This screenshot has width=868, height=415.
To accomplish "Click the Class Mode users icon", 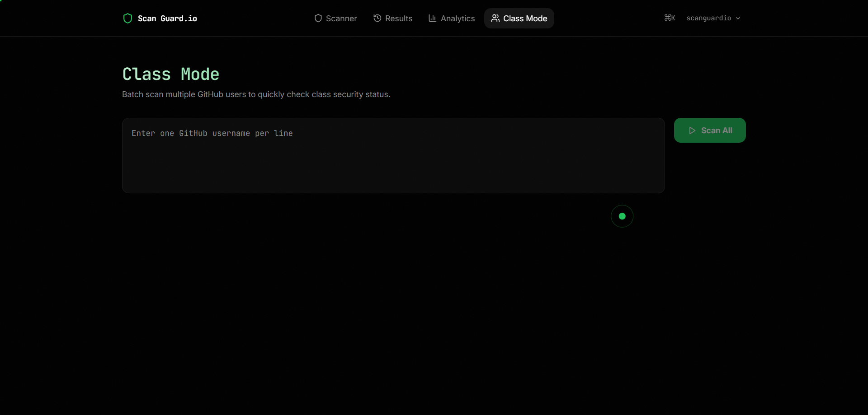I will pos(496,19).
